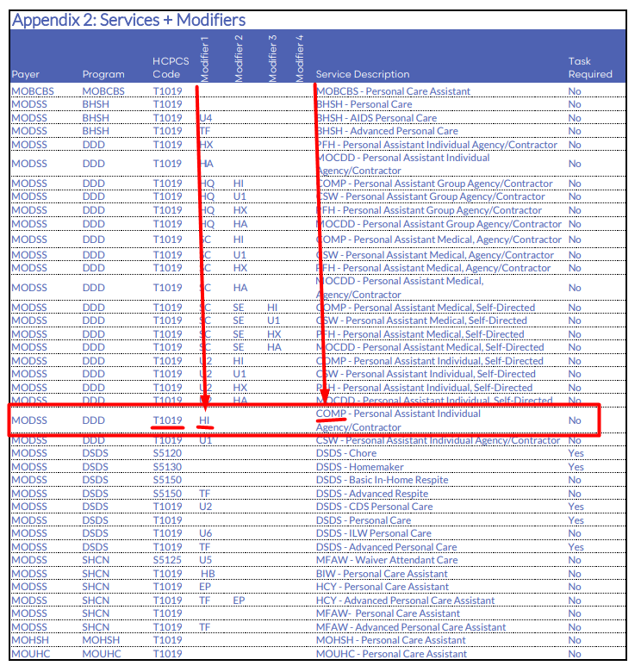
Task: Click the HCPCS Code column header
Action: 170,68
